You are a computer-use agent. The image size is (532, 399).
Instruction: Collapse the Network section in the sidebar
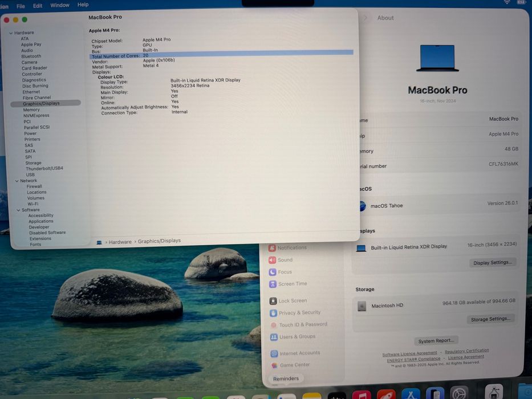click(x=17, y=181)
